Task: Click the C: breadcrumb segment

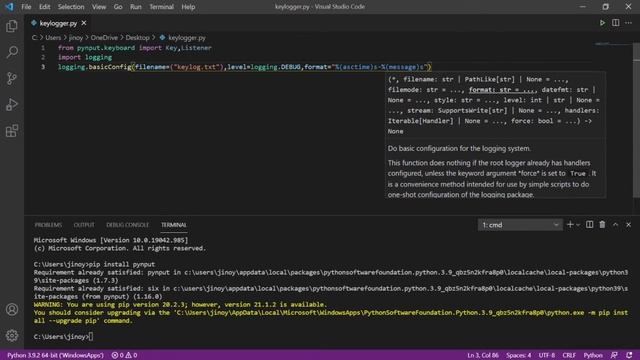Action: click(x=35, y=38)
